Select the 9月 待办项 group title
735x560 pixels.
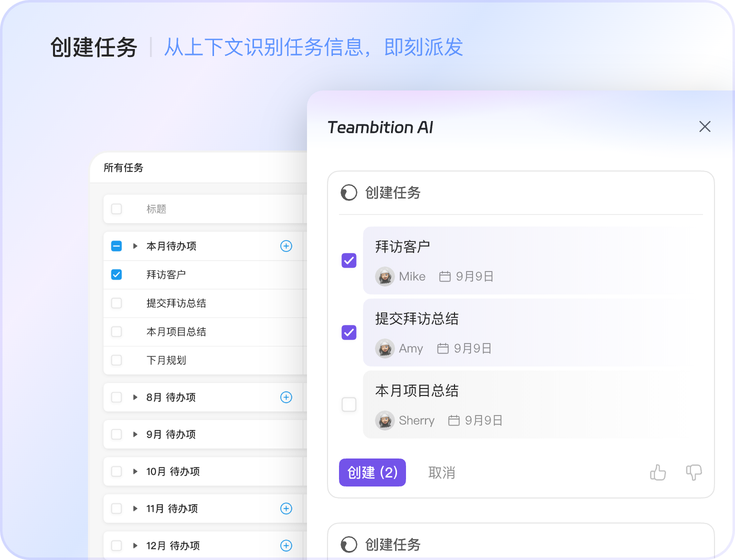tap(171, 434)
